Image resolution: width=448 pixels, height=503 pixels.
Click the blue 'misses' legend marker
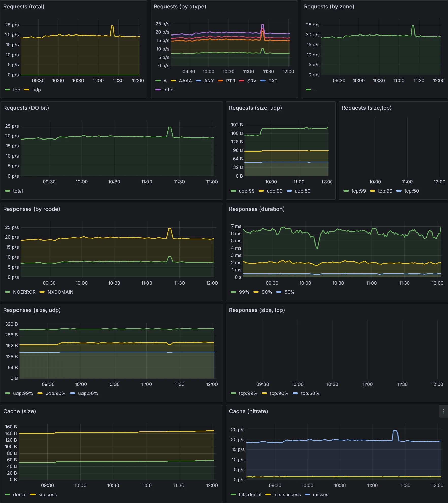[x=307, y=495]
